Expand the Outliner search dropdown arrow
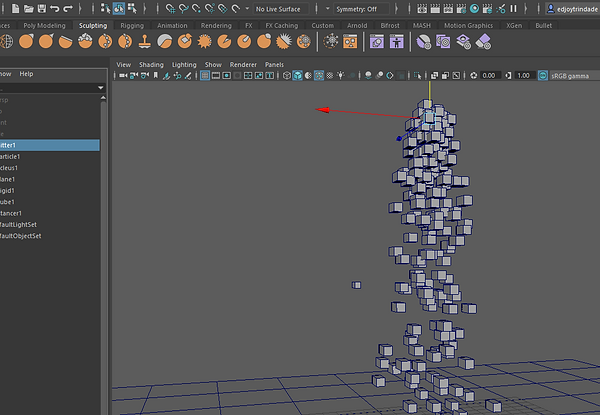 [x=101, y=88]
